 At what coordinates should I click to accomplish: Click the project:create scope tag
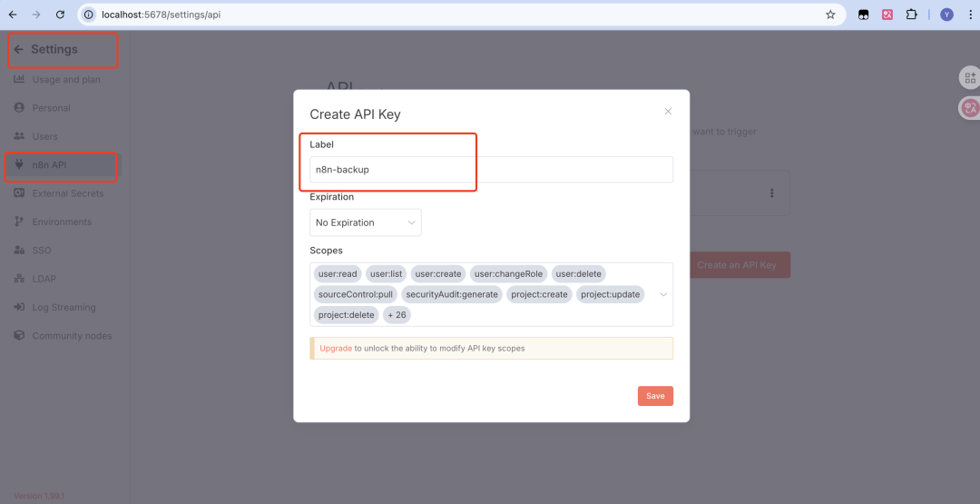539,294
